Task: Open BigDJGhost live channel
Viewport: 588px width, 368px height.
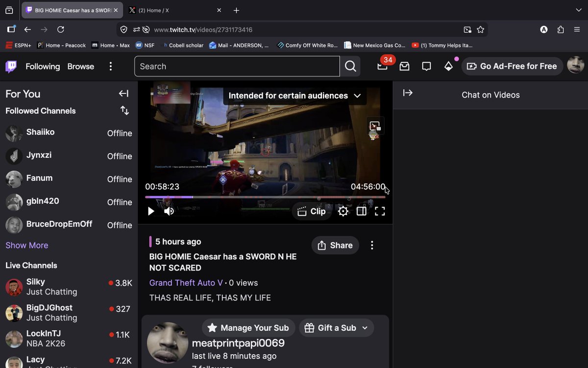Action: point(69,313)
